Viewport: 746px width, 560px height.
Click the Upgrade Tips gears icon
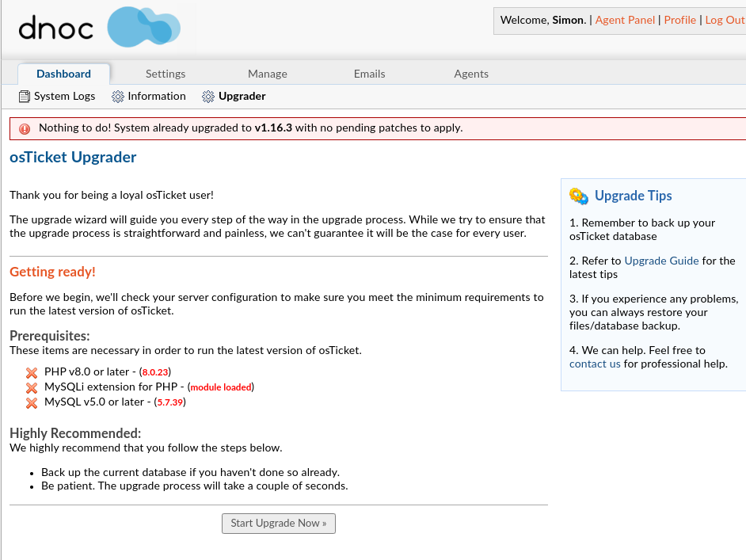coord(579,196)
